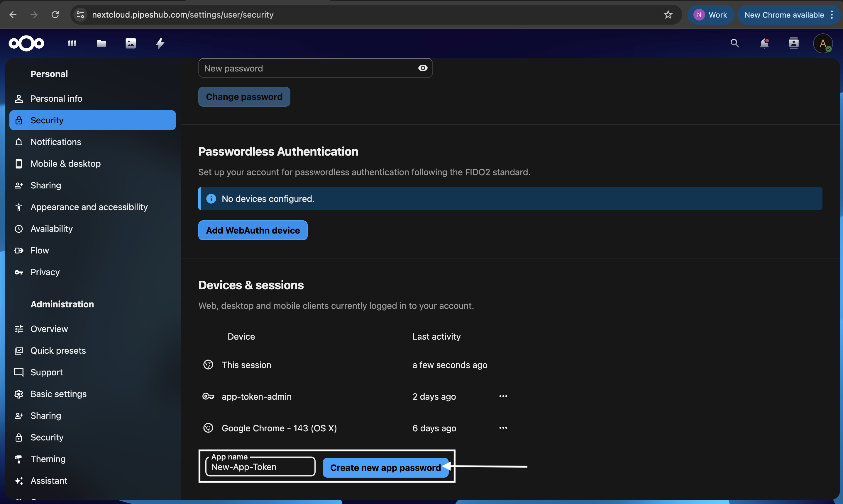Open the Photos app icon
The image size is (843, 504).
click(131, 43)
